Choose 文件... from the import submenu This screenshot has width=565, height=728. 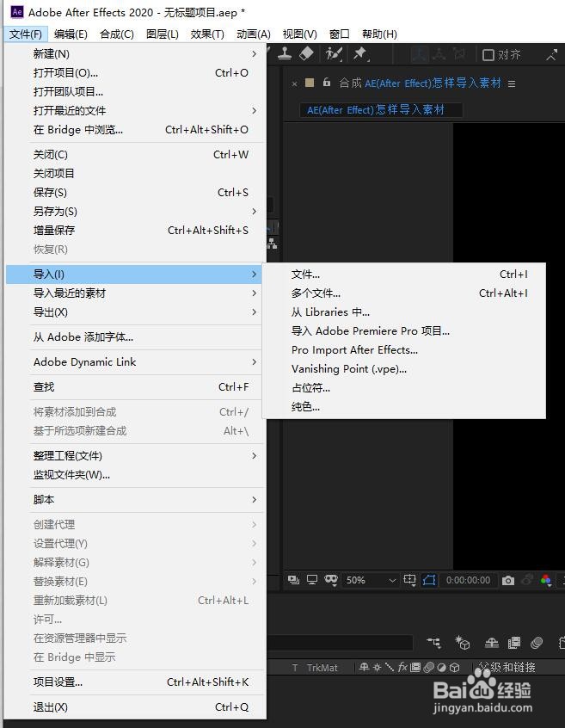coord(404,275)
